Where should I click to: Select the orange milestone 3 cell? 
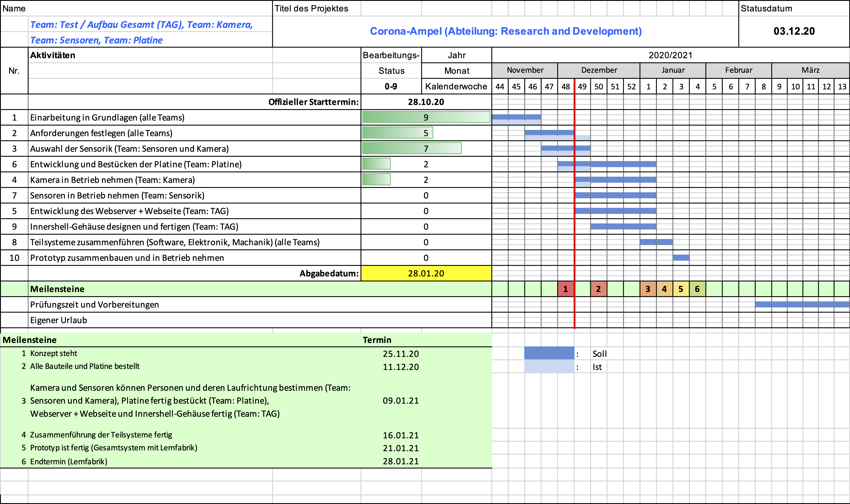tap(648, 289)
